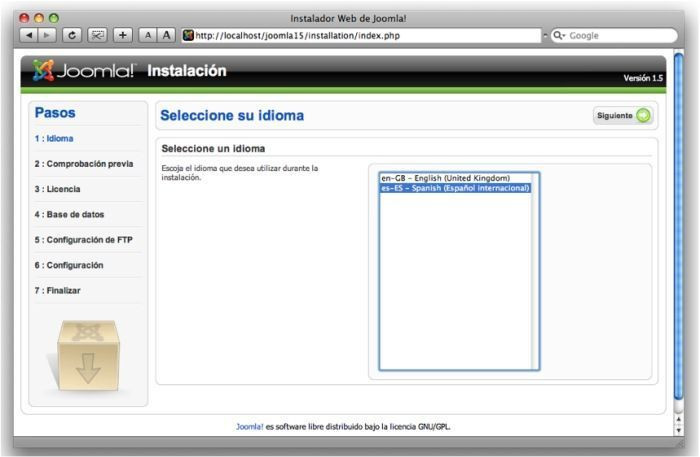
Task: Click the page vertical scrollbar down arrow
Action: pyautogui.click(x=679, y=430)
